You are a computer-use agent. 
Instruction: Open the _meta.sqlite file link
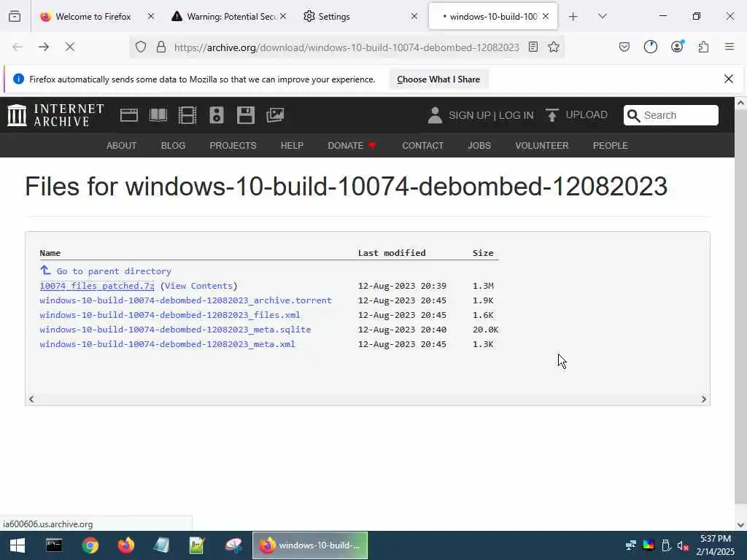175,330
